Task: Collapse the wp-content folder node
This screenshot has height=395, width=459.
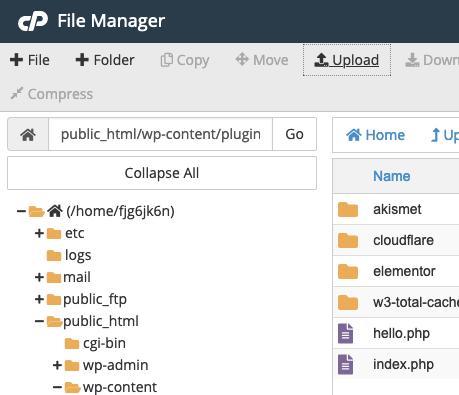Action: [x=57, y=387]
